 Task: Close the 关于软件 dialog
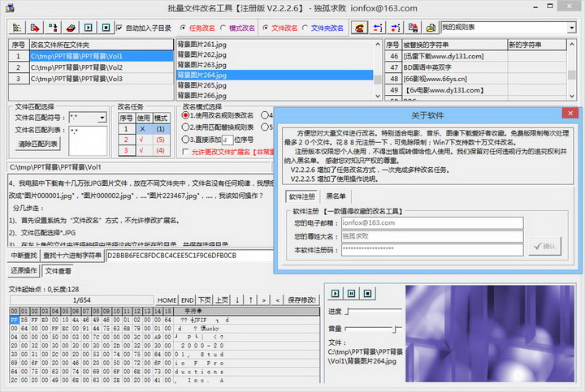pyautogui.click(x=570, y=114)
